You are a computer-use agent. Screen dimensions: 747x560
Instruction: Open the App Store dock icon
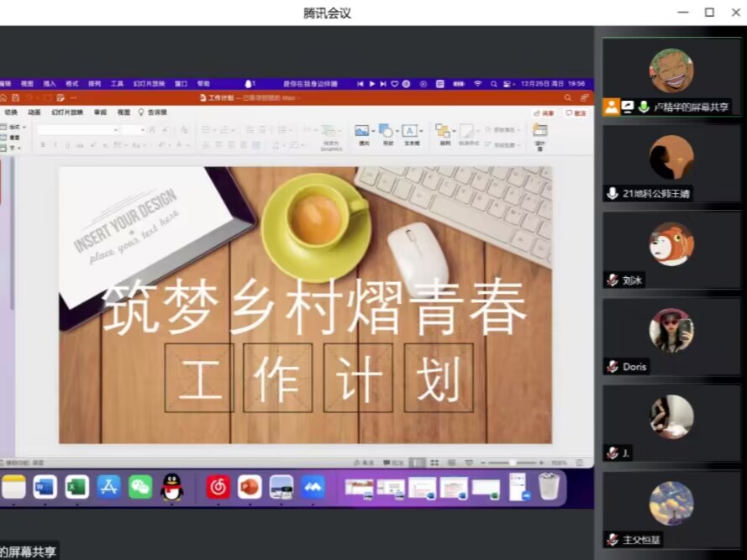coord(108,486)
